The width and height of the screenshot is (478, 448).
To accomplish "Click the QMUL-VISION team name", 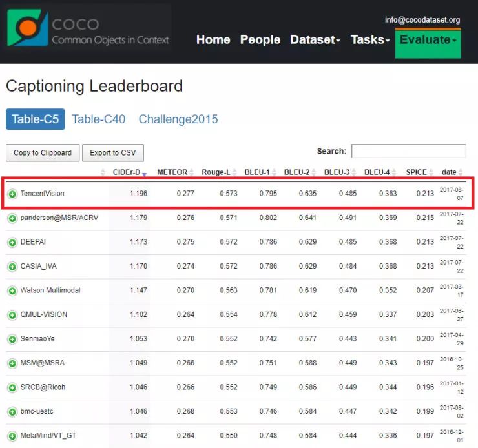I will click(x=43, y=314).
